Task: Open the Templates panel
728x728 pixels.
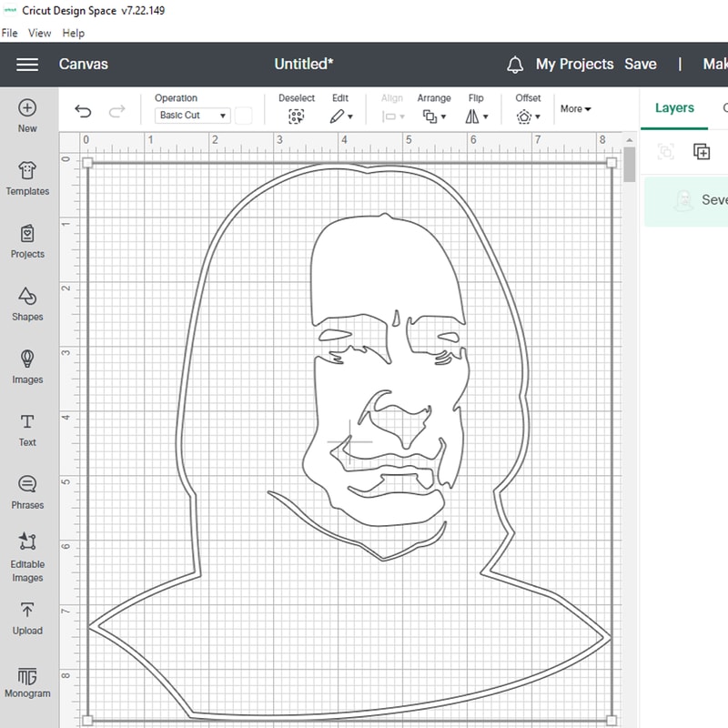Action: tap(27, 178)
